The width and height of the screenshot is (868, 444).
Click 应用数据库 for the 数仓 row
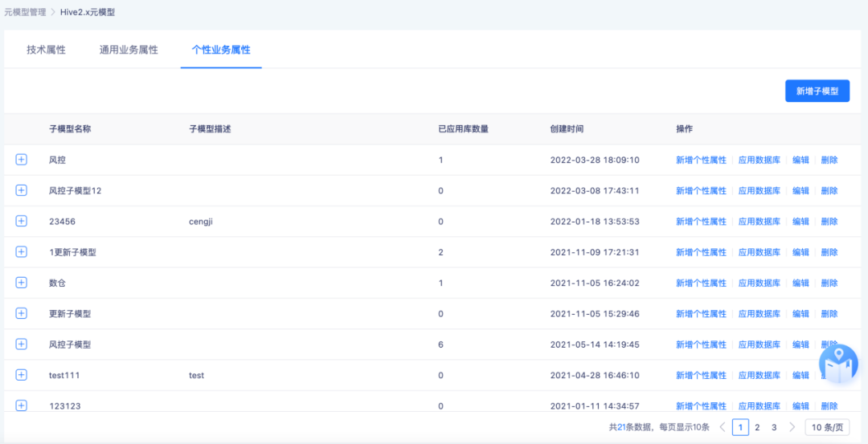759,283
